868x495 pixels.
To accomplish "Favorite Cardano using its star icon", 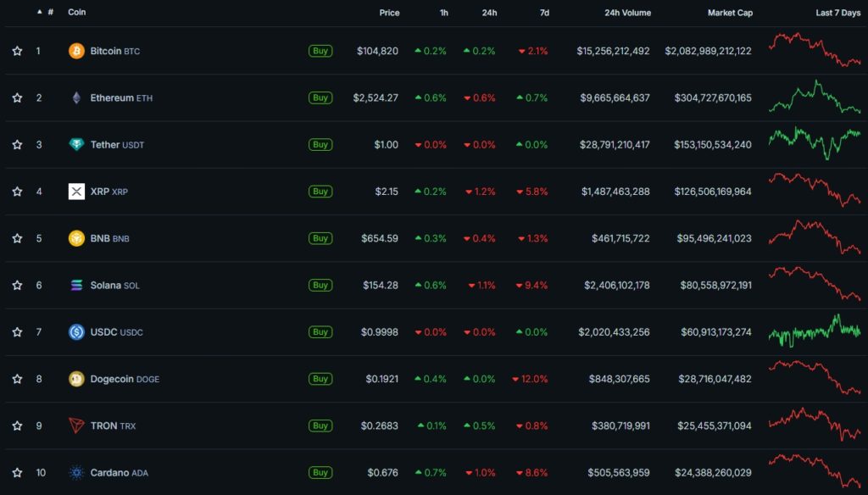I will coord(17,473).
